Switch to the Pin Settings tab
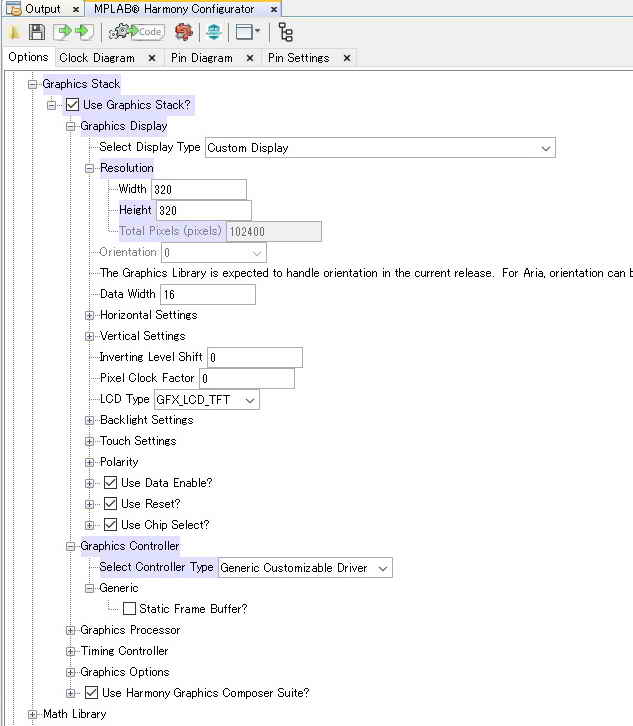This screenshot has height=726, width=633. click(299, 58)
